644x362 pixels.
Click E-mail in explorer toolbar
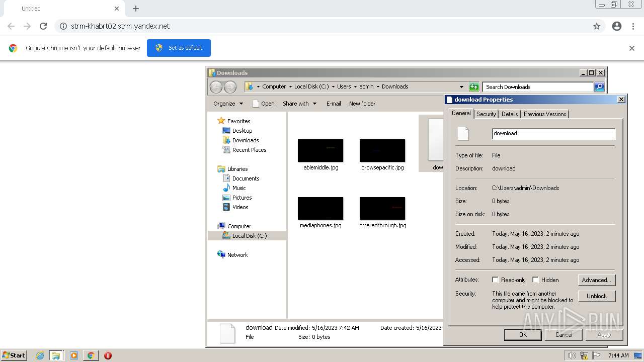tap(334, 104)
